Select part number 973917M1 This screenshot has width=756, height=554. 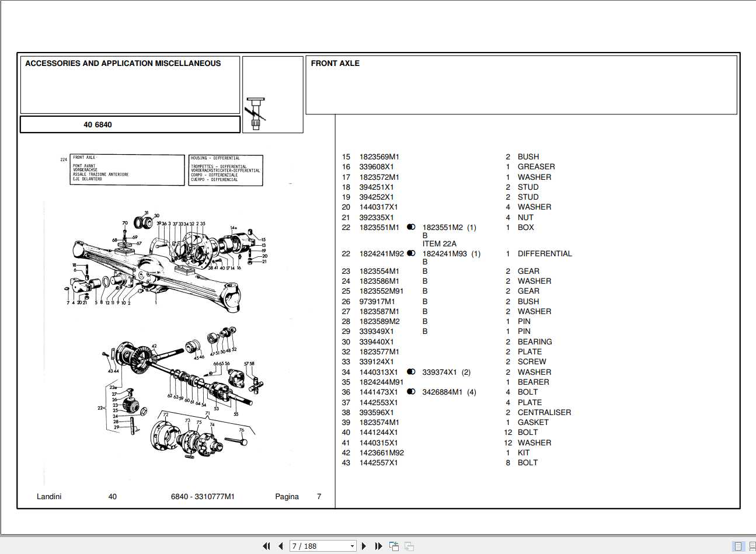(377, 301)
